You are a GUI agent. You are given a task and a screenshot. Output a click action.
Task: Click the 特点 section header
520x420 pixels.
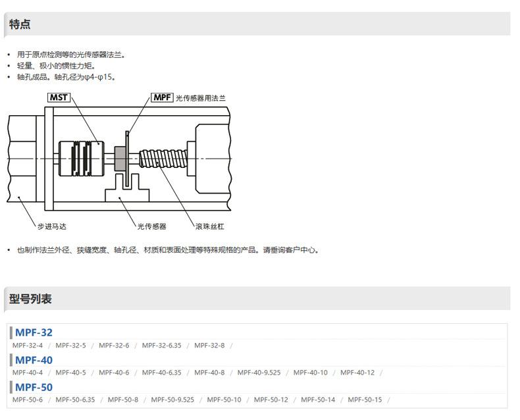tap(20, 25)
